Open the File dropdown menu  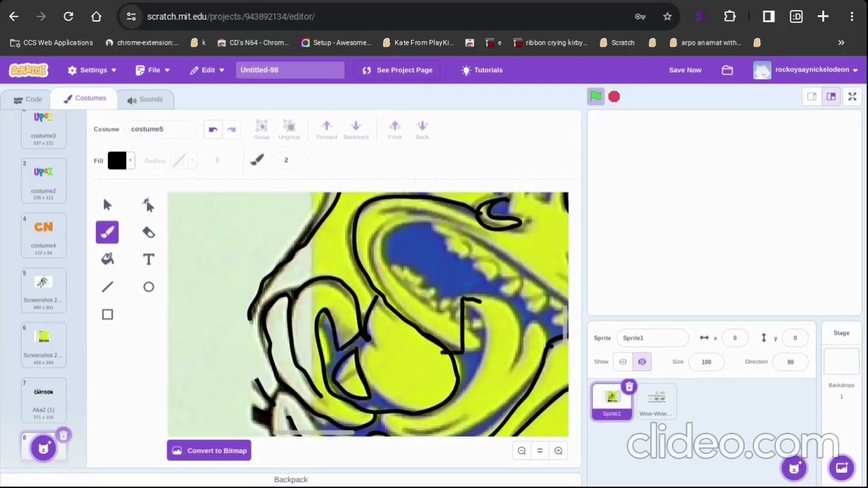[x=153, y=70]
